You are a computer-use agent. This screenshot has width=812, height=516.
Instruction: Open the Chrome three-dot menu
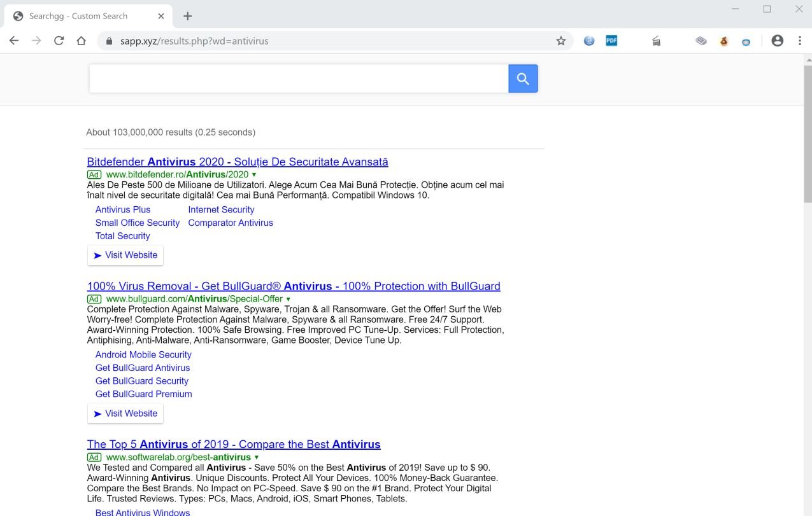[x=800, y=41]
